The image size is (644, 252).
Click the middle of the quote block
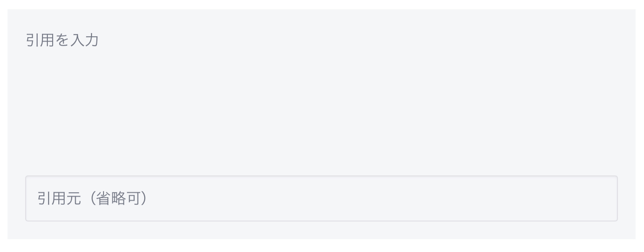pos(321,124)
